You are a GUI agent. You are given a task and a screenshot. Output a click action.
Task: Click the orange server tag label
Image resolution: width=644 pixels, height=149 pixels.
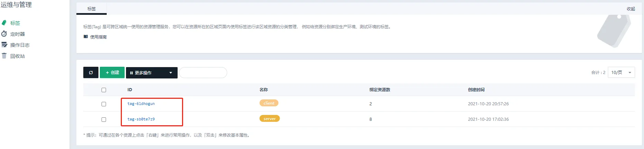(270, 119)
